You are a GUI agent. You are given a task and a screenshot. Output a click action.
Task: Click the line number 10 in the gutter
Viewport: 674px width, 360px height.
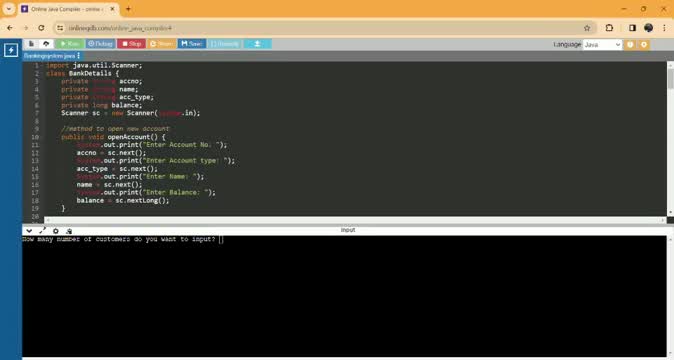coord(35,137)
